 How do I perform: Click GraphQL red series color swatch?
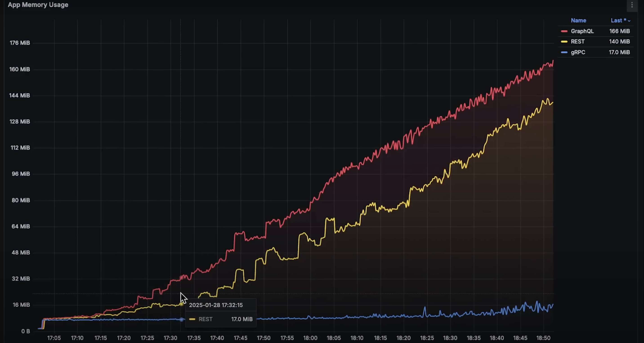[x=564, y=31]
